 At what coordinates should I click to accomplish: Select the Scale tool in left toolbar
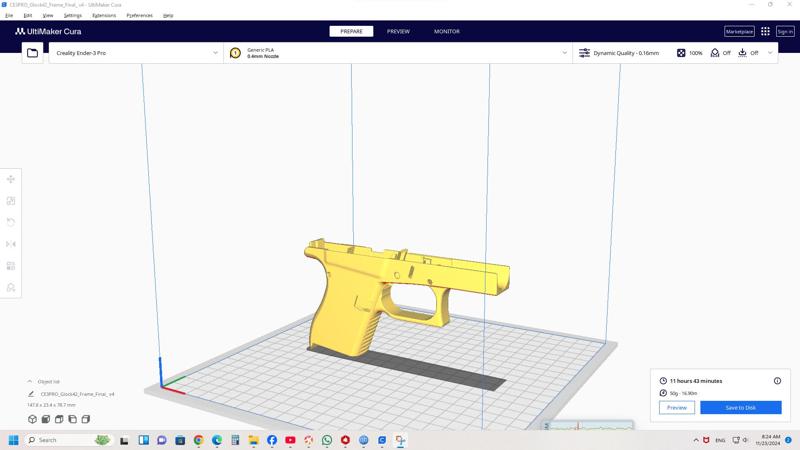point(11,201)
